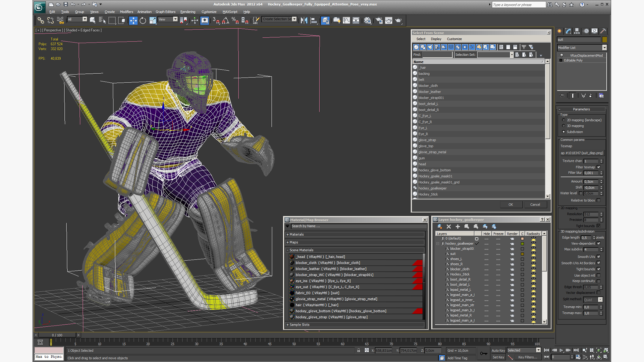
Task: Click the Mirror tool icon
Action: [x=304, y=20]
